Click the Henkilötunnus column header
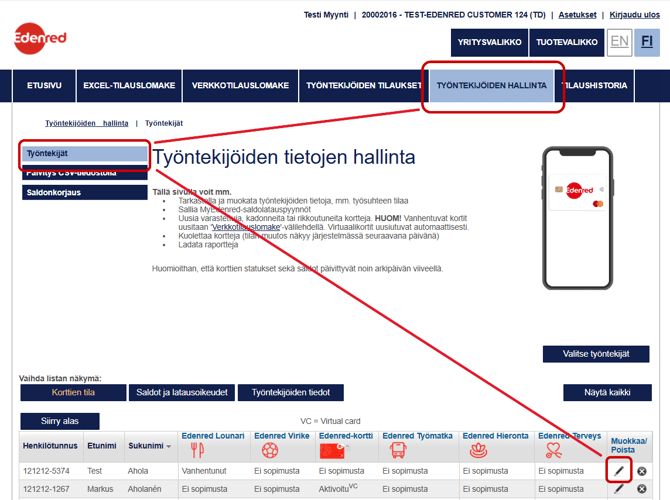 coord(50,446)
